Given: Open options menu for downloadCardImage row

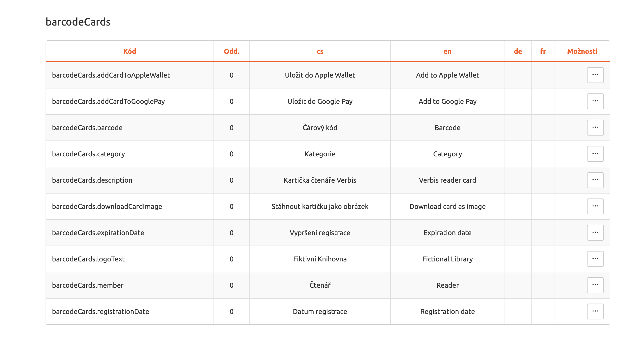Looking at the screenshot, I should 595,206.
